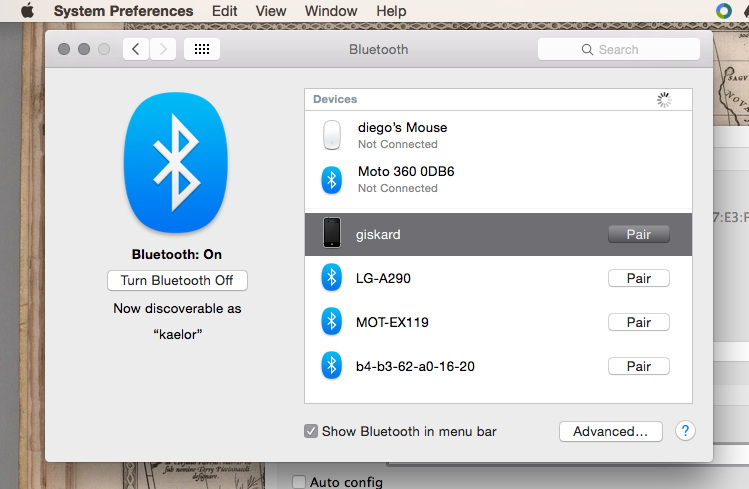The image size is (749, 489).
Task: Click the large Bluetooth logo
Action: click(176, 162)
